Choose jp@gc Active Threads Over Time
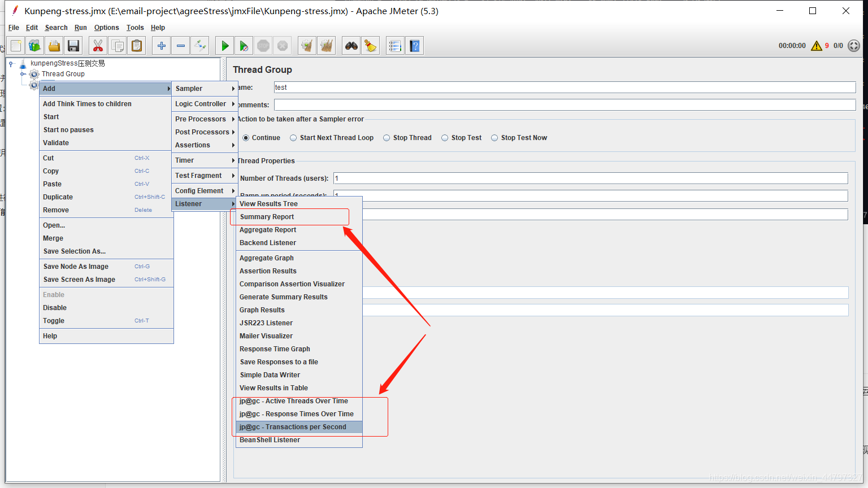Viewport: 868px width, 488px height. tap(299, 401)
